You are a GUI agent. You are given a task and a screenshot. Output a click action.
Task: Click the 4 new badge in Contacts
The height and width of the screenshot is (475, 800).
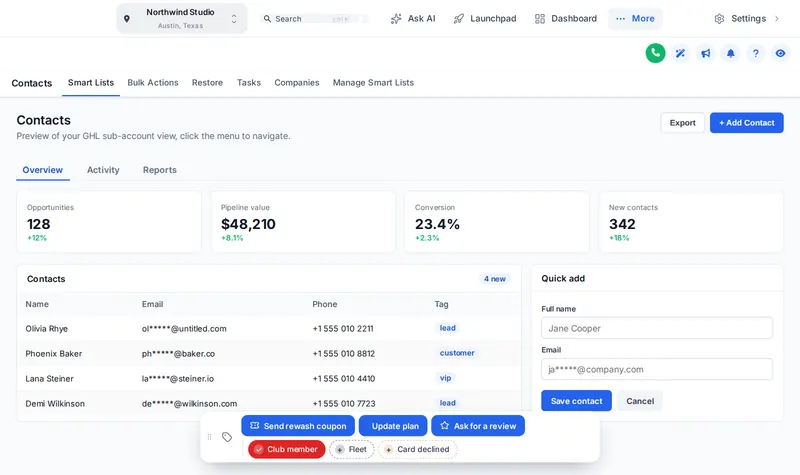[x=494, y=279]
